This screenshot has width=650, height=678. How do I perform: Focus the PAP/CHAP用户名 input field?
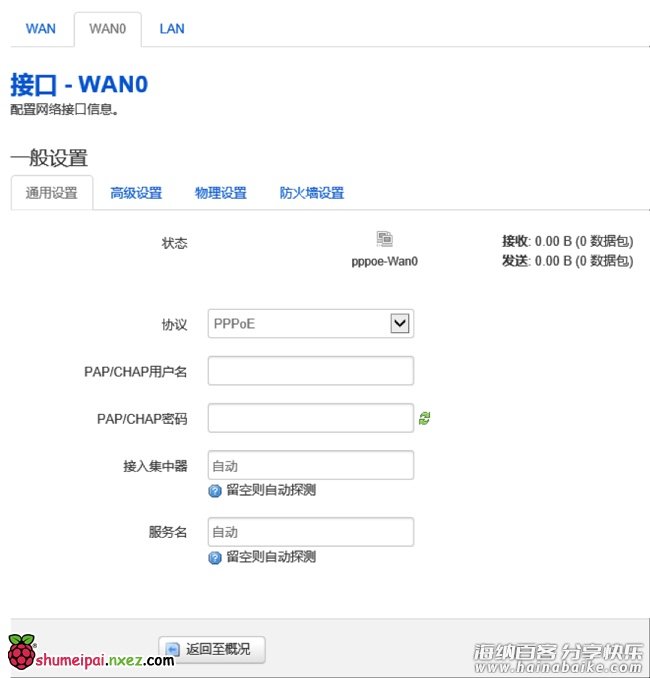point(311,371)
